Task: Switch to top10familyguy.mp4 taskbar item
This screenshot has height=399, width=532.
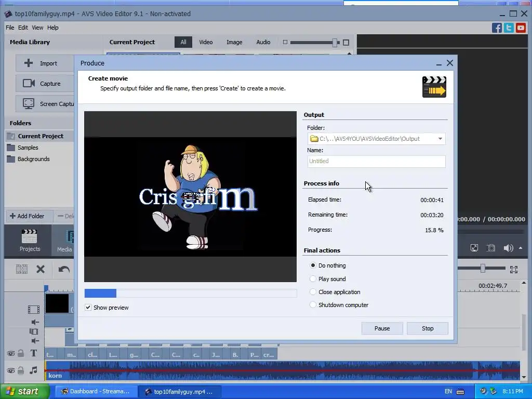Action: pyautogui.click(x=180, y=391)
